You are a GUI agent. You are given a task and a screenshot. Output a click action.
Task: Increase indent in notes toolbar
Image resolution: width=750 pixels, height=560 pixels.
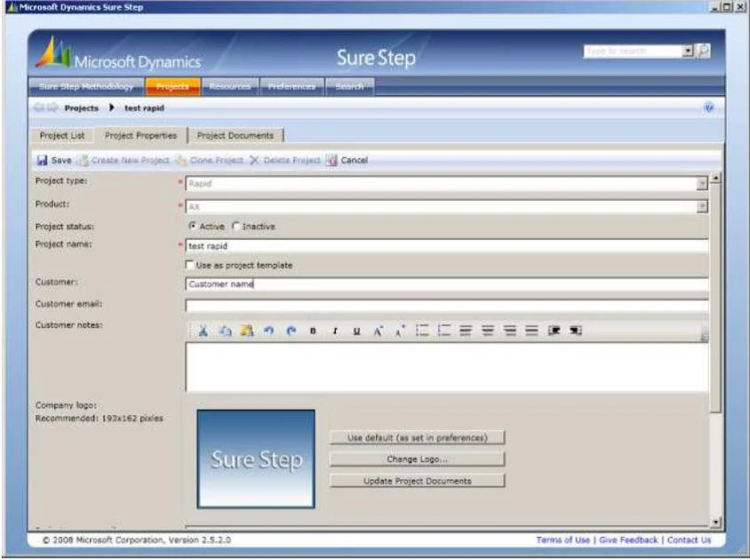pos(576,331)
